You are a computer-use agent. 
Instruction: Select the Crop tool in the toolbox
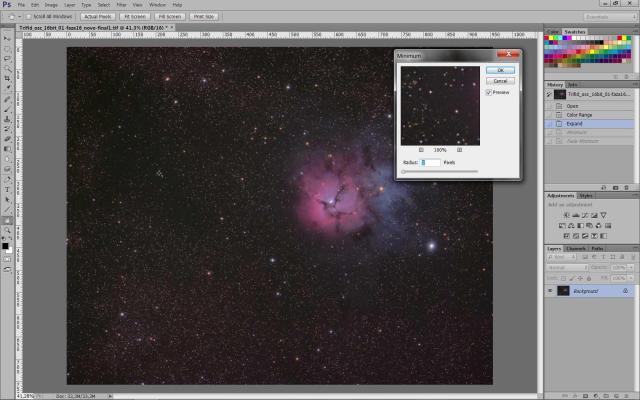pos(8,78)
